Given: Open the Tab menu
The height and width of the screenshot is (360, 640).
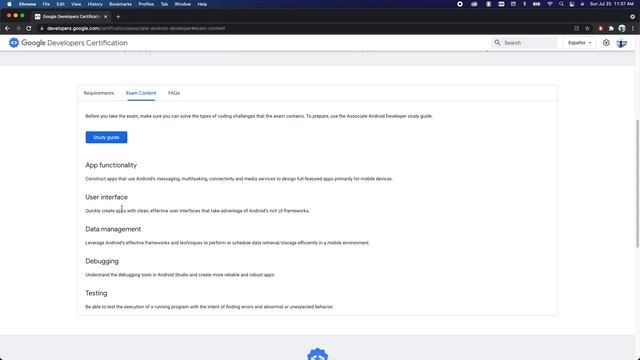Looking at the screenshot, I should pyautogui.click(x=164, y=4).
